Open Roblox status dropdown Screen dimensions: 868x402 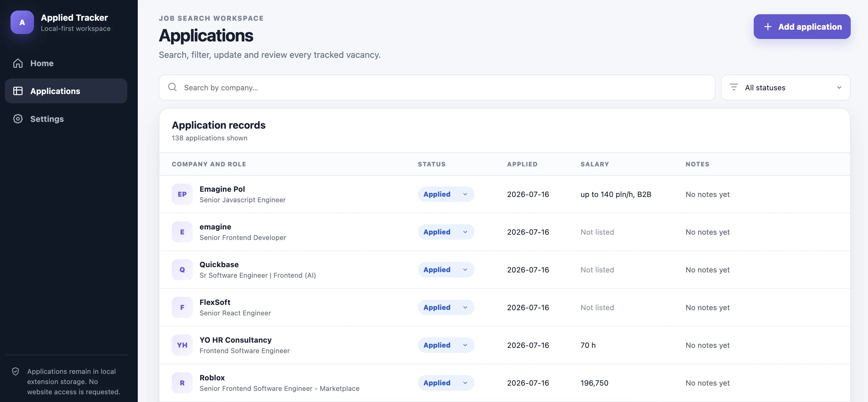446,383
